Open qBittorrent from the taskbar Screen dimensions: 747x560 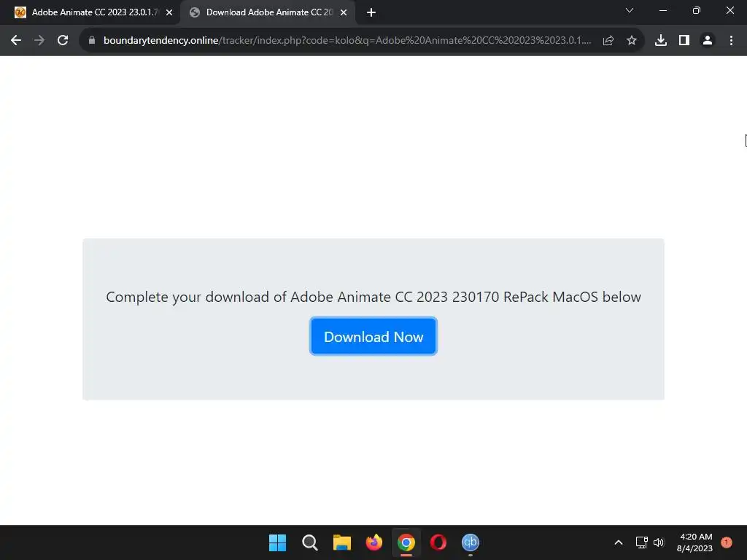(x=471, y=542)
